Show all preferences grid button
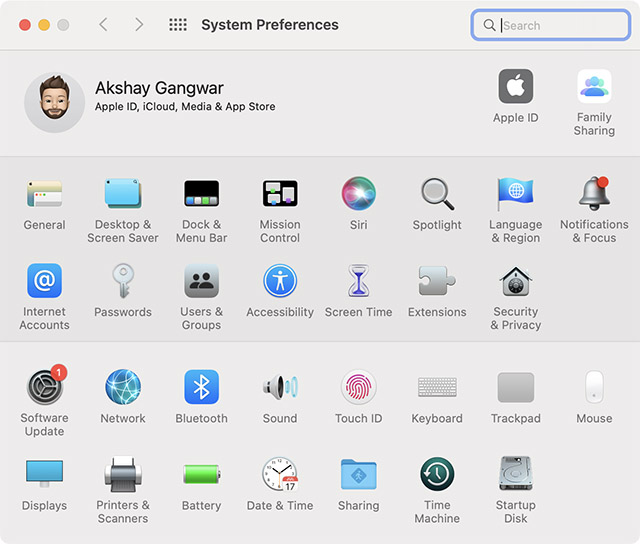The image size is (640, 544). [x=178, y=24]
